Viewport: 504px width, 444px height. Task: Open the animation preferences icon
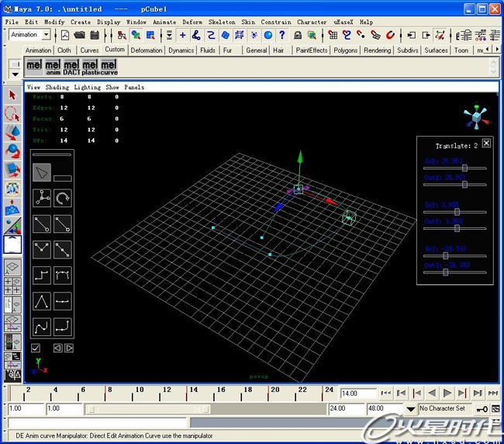(x=495, y=409)
